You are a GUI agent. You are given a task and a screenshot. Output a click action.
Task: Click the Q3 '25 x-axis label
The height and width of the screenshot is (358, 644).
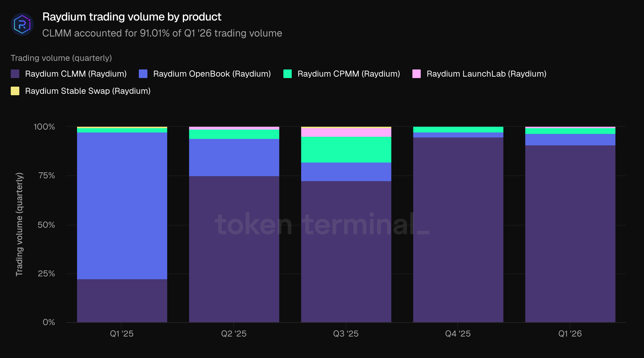tap(346, 333)
